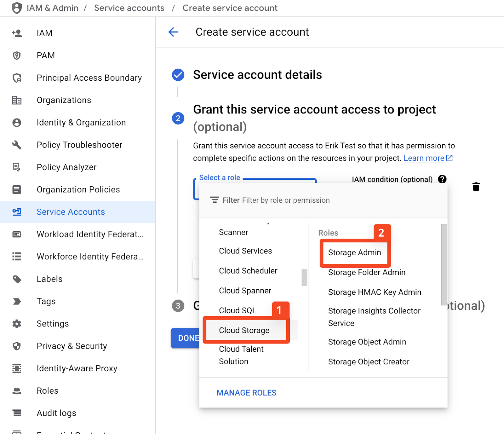Viewport: 504px width, 434px height.
Task: Select Service Accounts in sidebar
Action: tap(77, 212)
